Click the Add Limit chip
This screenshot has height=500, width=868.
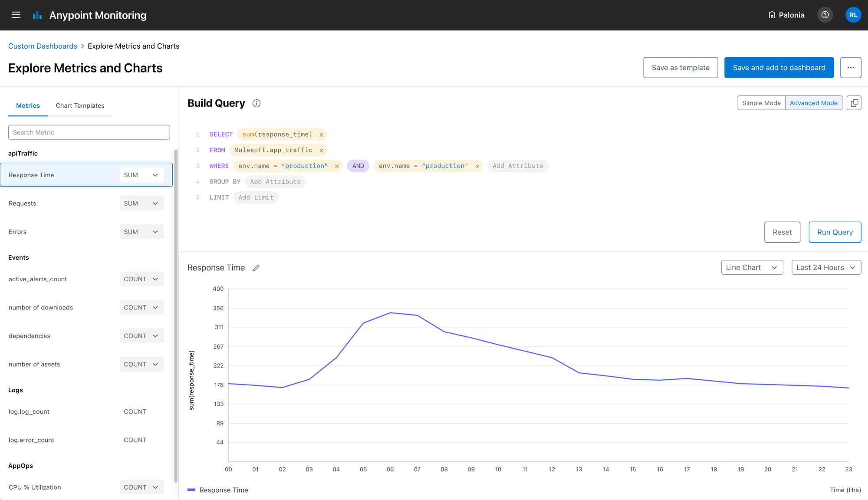pyautogui.click(x=256, y=197)
